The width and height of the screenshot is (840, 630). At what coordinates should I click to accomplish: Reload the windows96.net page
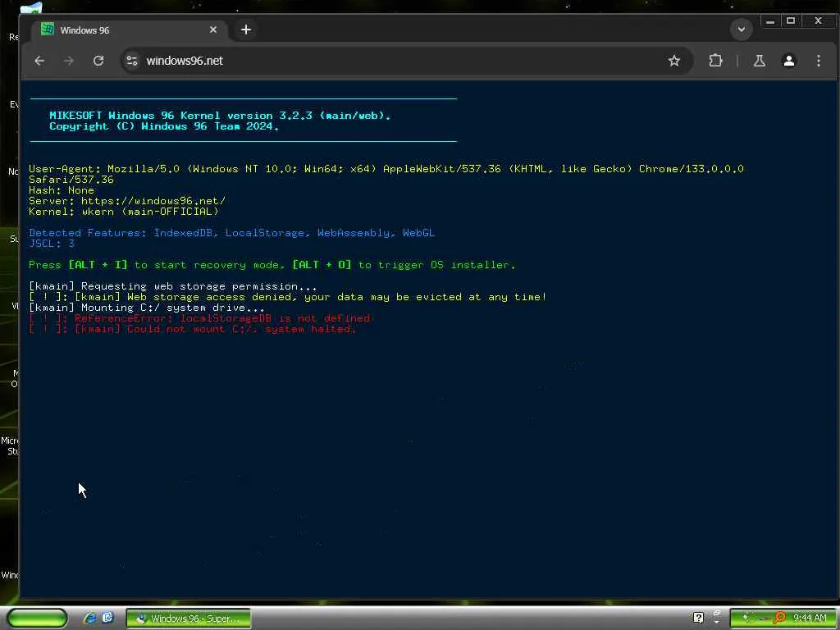[x=98, y=61]
